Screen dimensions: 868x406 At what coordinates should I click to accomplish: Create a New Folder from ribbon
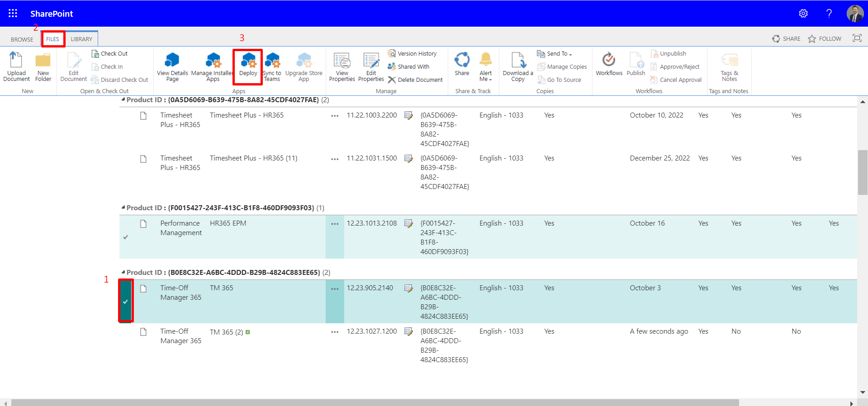click(x=43, y=66)
